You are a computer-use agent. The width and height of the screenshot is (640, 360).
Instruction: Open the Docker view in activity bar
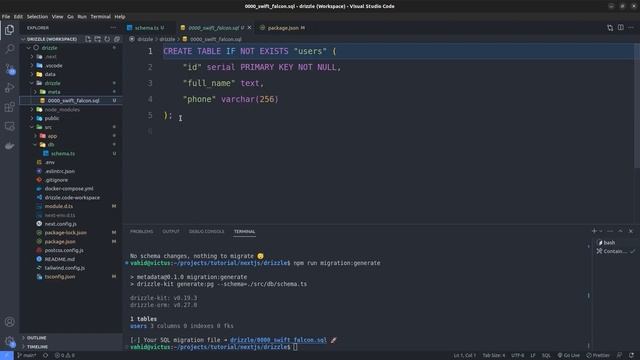[9, 146]
